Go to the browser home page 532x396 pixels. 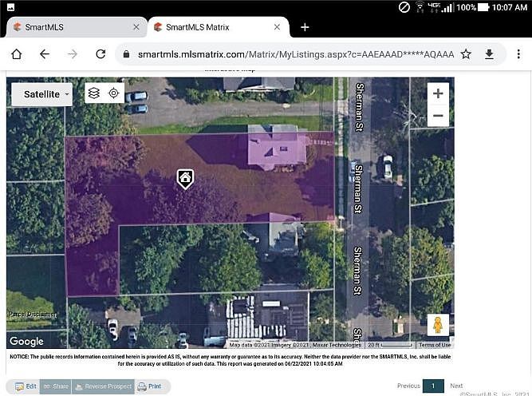point(17,54)
